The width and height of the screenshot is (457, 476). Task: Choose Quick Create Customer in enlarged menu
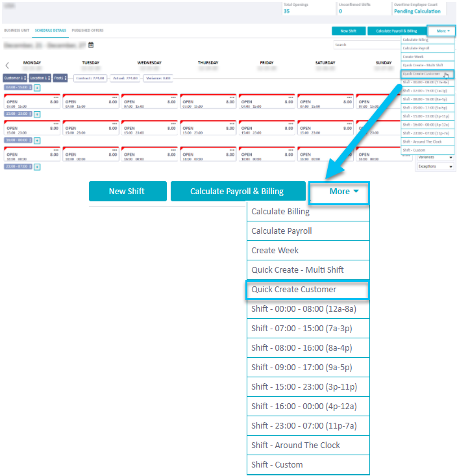tap(308, 290)
